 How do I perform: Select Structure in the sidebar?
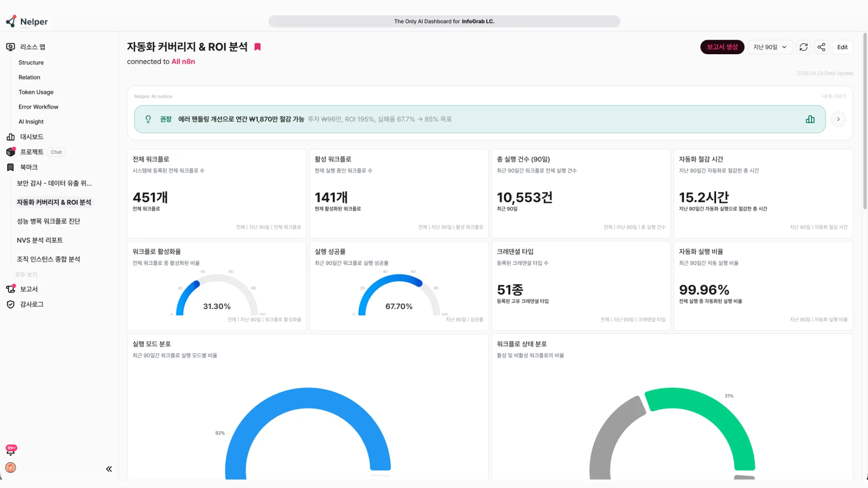pyautogui.click(x=31, y=62)
